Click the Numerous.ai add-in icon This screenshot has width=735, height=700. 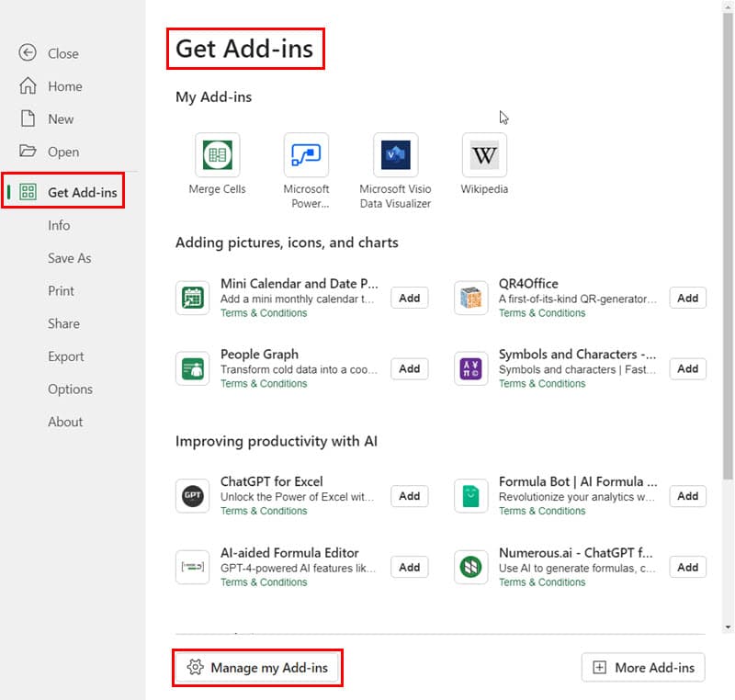pyautogui.click(x=470, y=568)
